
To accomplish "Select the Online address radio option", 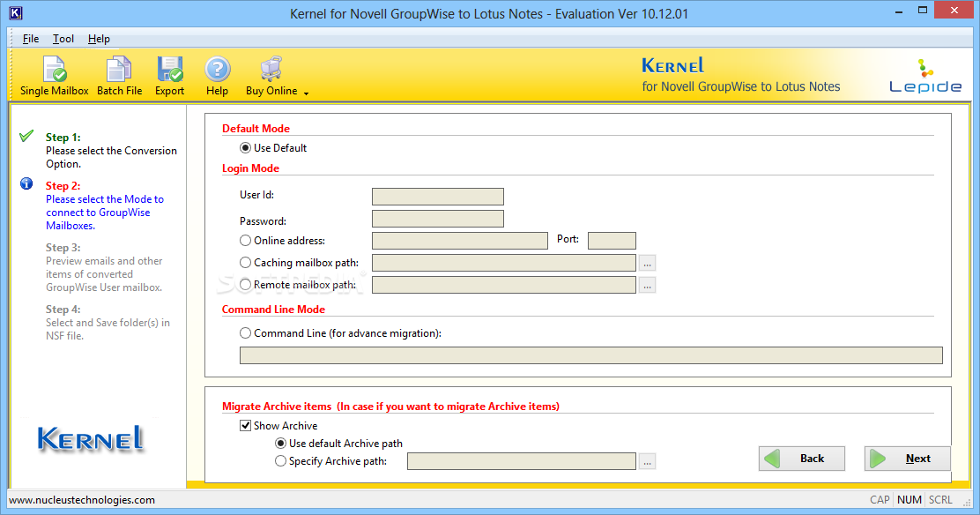I will click(x=245, y=240).
